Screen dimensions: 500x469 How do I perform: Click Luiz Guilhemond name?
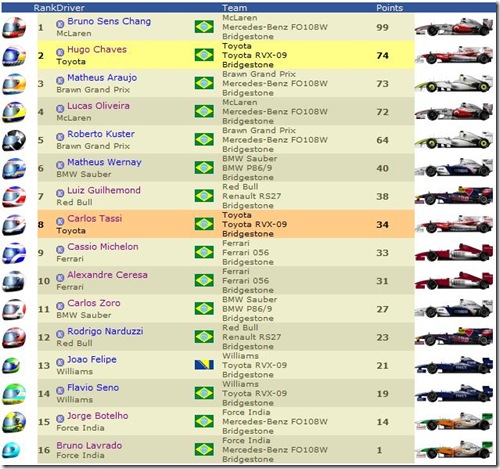pos(104,190)
